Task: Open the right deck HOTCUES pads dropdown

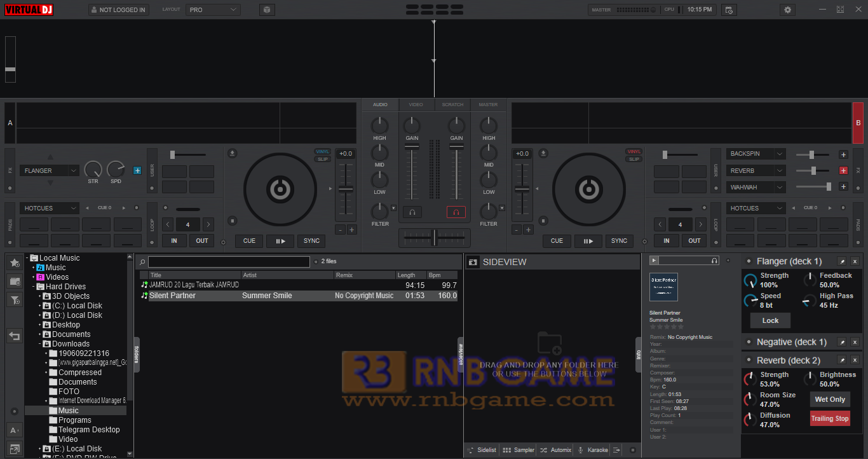Action: pos(756,208)
